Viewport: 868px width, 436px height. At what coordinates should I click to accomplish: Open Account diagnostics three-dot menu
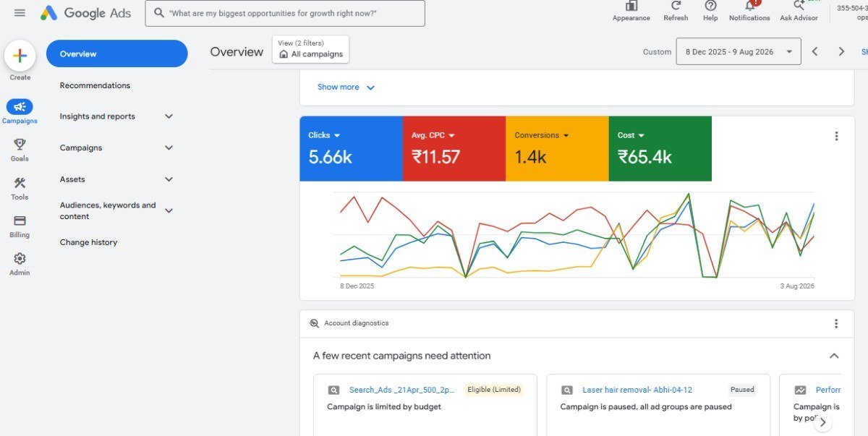point(836,324)
